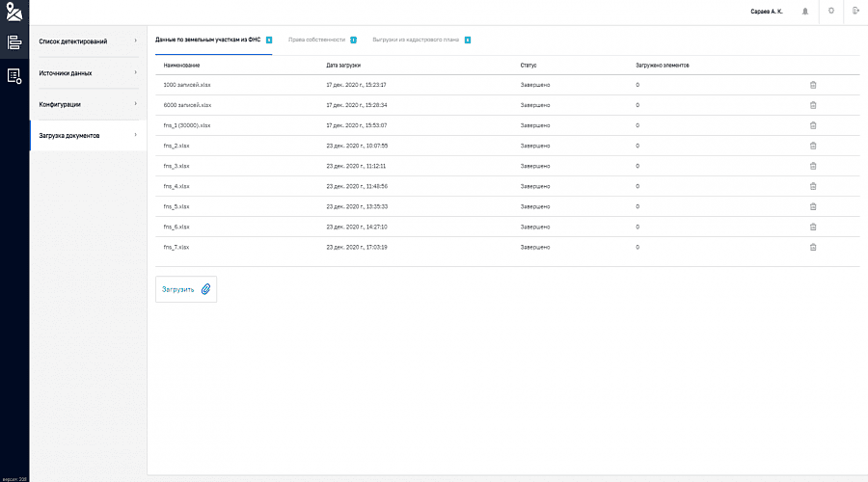Click the logout icon in header
This screenshot has height=482, width=868.
(855, 11)
